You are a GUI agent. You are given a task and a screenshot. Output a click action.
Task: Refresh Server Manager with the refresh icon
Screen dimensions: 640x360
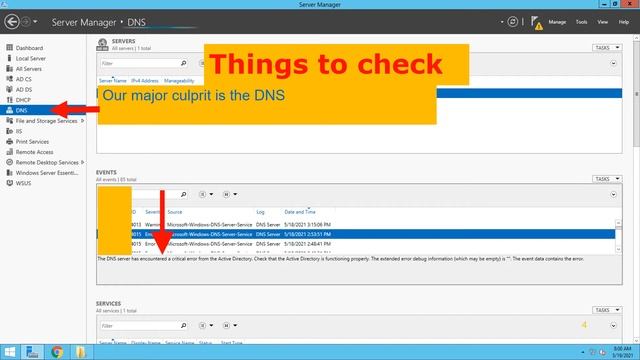513,22
